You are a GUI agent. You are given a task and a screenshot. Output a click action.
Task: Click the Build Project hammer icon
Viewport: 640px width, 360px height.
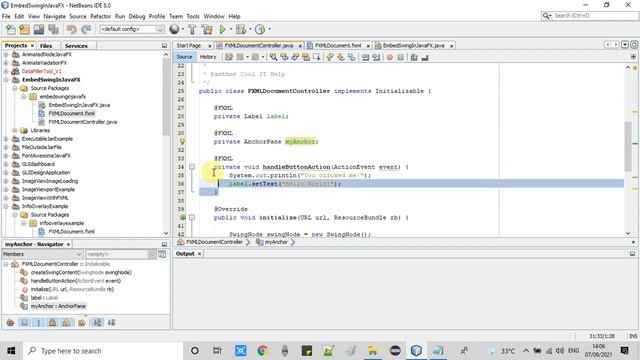pyautogui.click(x=192, y=29)
